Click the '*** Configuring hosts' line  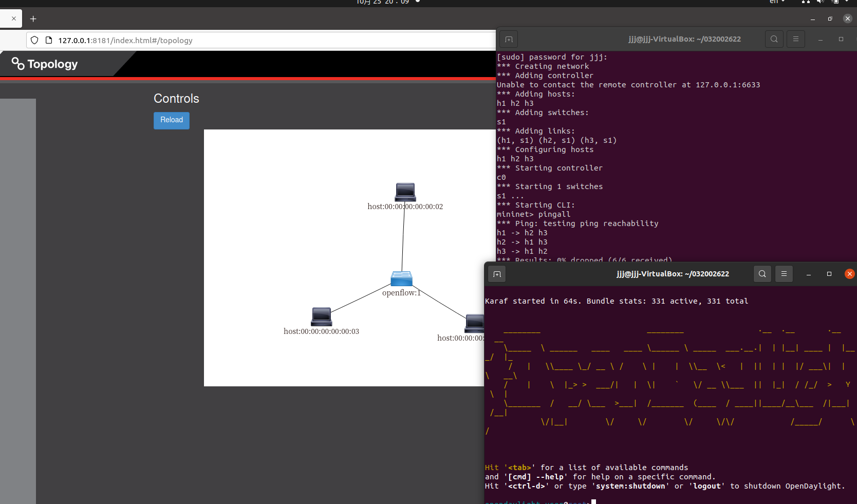[545, 150]
